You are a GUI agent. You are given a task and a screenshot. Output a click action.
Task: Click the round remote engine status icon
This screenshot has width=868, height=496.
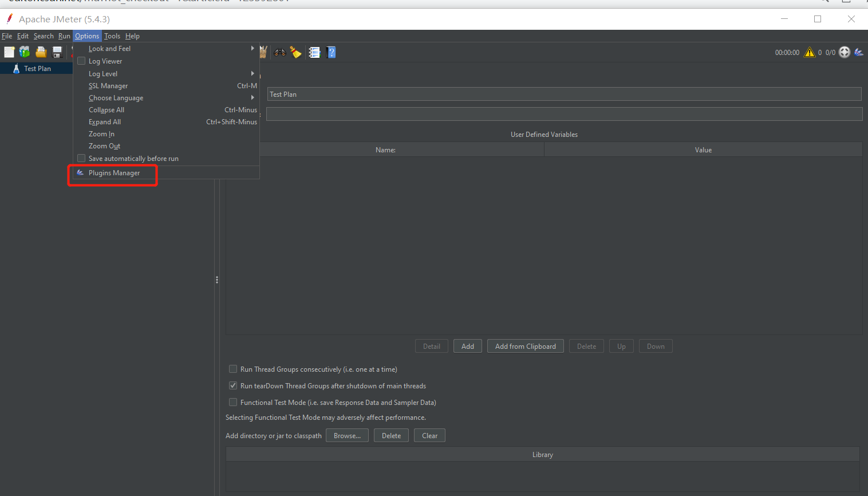(x=845, y=52)
